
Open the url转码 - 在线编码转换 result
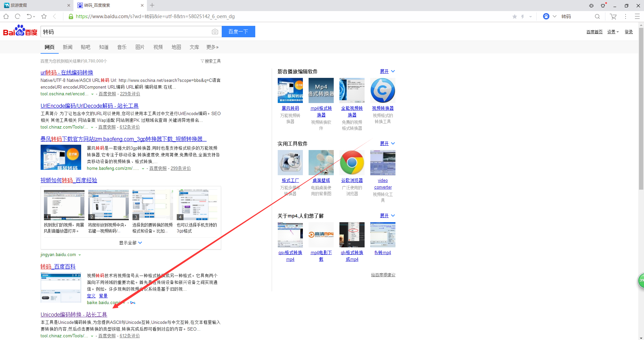(x=67, y=72)
